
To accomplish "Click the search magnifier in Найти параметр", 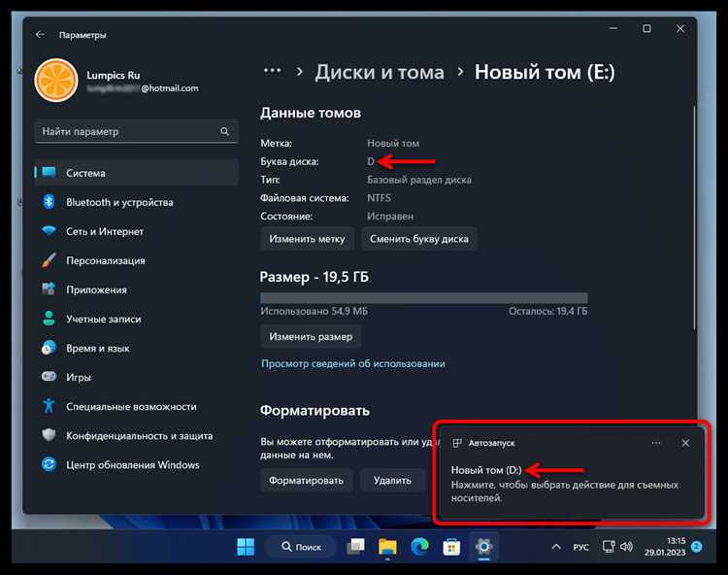I will tap(225, 131).
